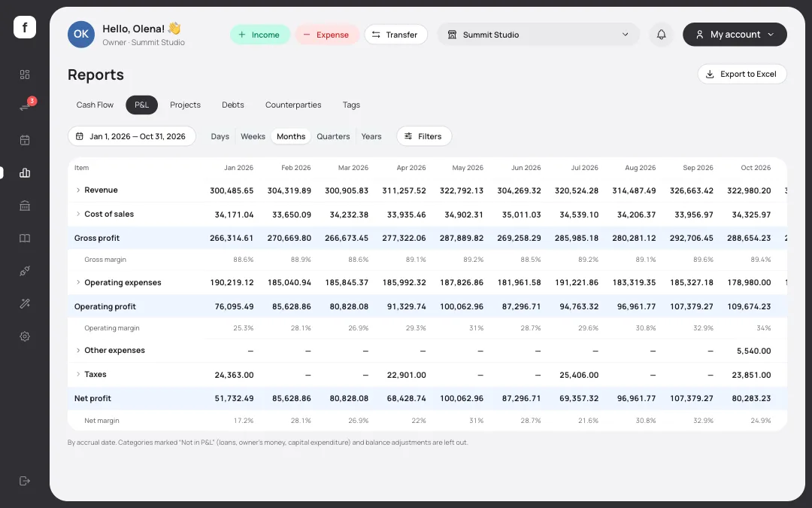Group the report by Days

[220, 136]
